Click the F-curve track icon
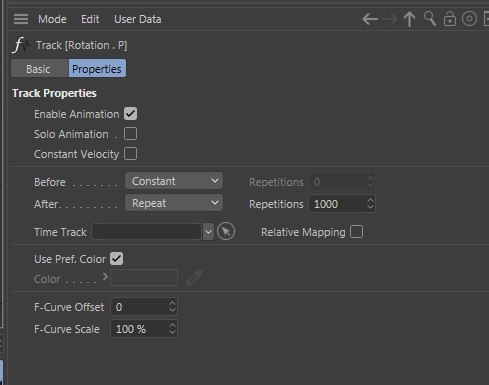This screenshot has width=489, height=385. pos(21,45)
